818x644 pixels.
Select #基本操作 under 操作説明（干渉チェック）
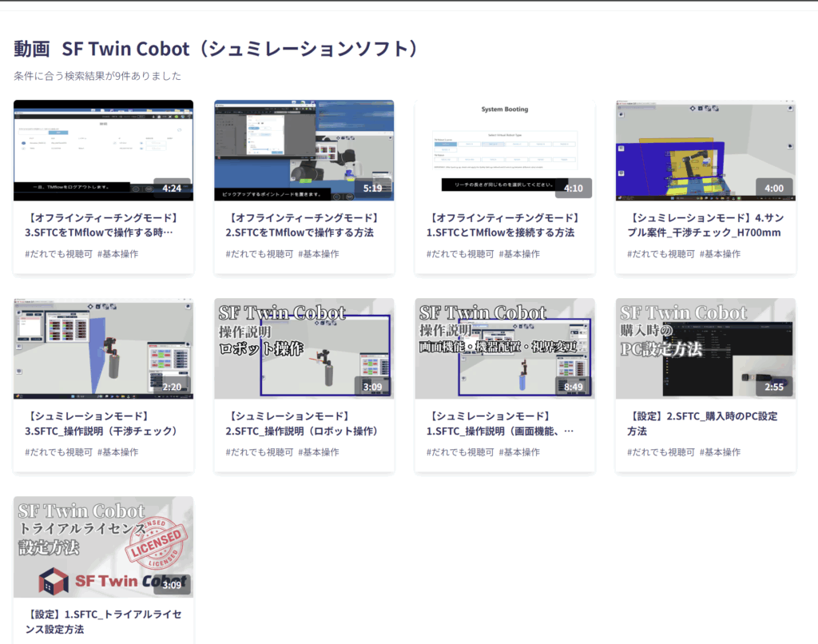(118, 452)
